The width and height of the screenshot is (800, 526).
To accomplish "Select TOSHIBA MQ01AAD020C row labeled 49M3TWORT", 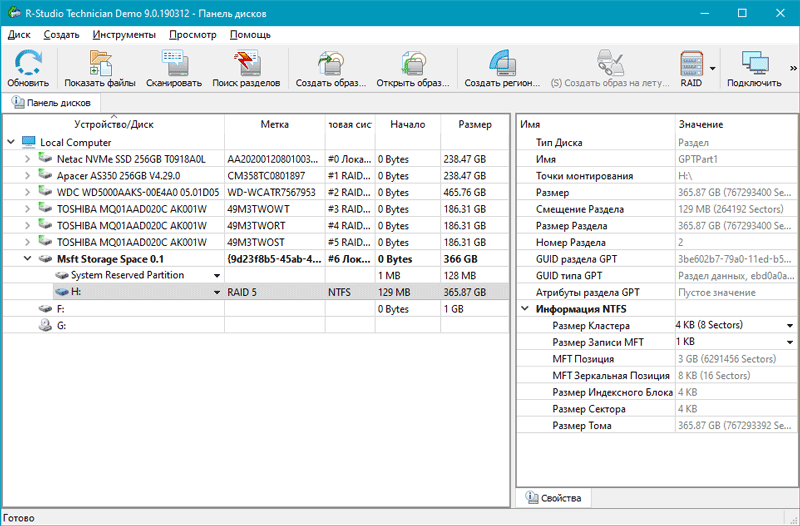I will (x=256, y=226).
